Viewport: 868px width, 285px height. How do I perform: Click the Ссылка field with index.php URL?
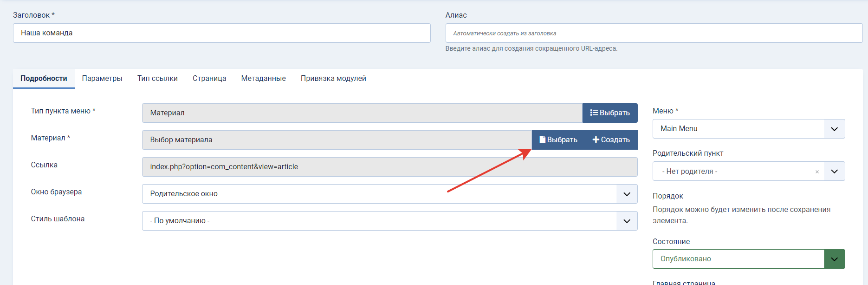coord(389,167)
